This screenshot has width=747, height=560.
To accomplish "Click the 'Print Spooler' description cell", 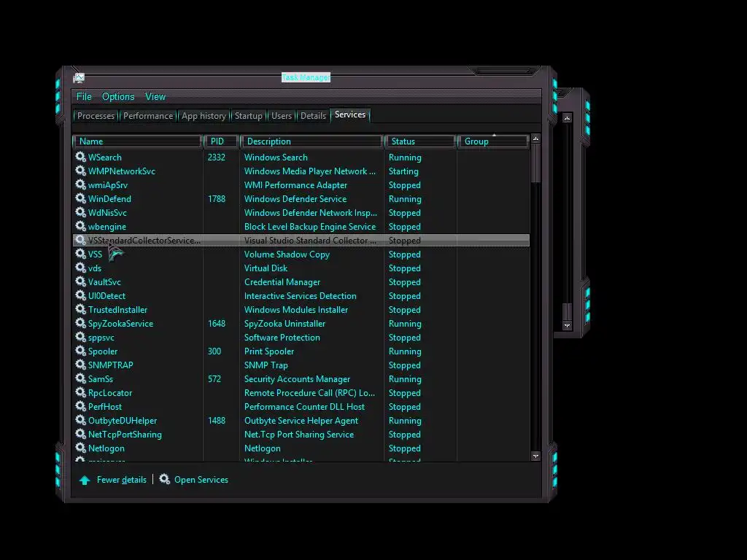I will coord(269,351).
